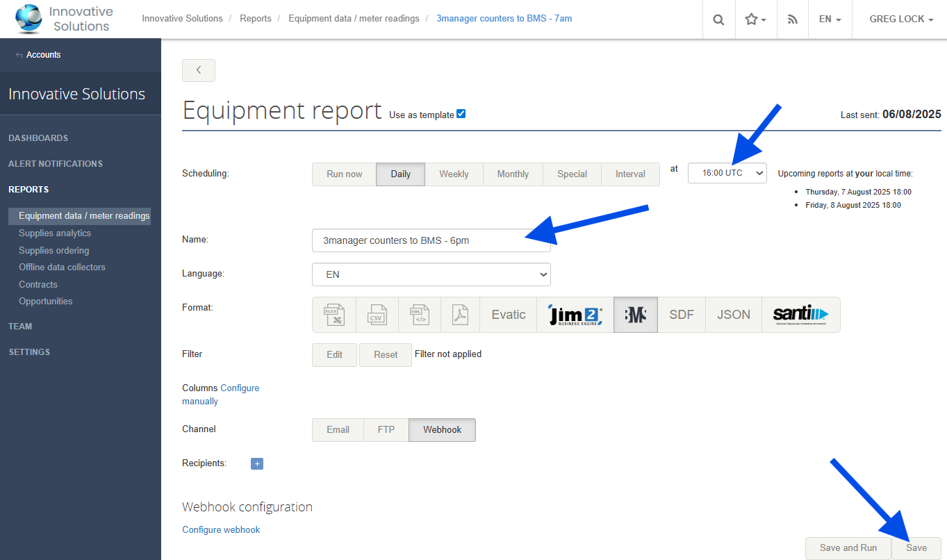The image size is (947, 560).
Task: Select the CSV format icon
Action: [x=377, y=315]
